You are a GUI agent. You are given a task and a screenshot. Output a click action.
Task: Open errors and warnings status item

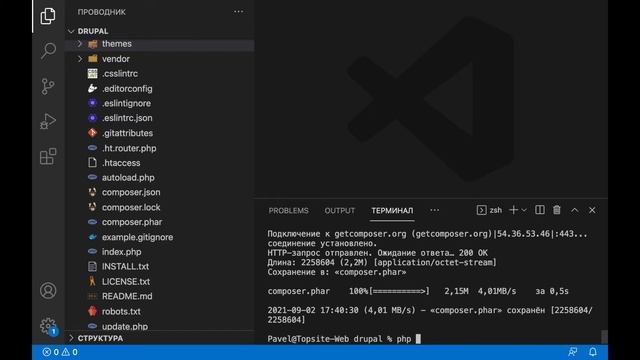pos(60,352)
